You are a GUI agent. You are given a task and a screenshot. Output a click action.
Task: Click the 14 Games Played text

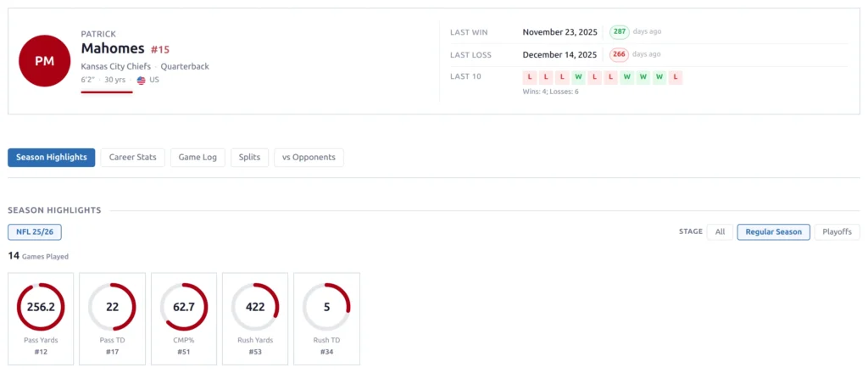[x=38, y=256]
